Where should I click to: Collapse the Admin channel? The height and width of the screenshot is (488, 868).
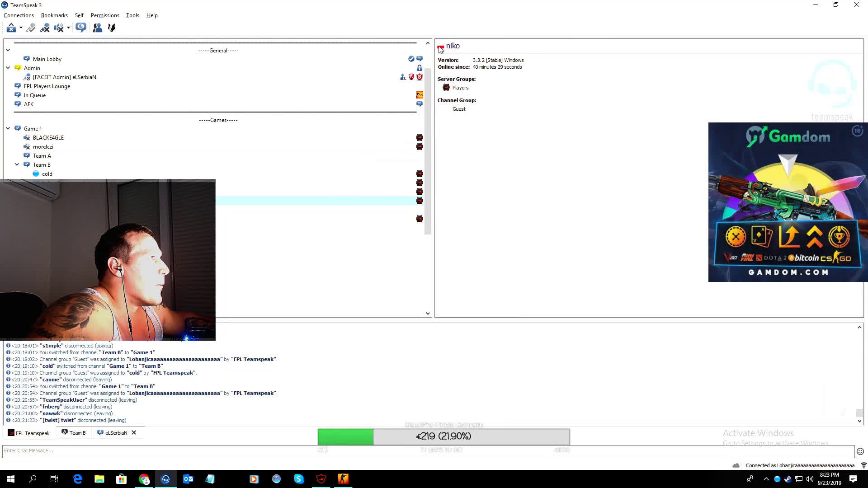click(x=8, y=68)
